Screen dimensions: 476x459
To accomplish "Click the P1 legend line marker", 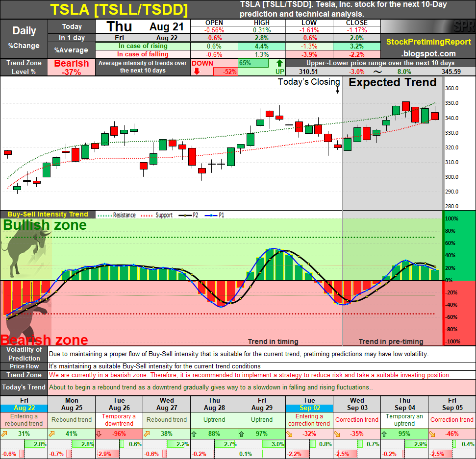I will (x=211, y=216).
